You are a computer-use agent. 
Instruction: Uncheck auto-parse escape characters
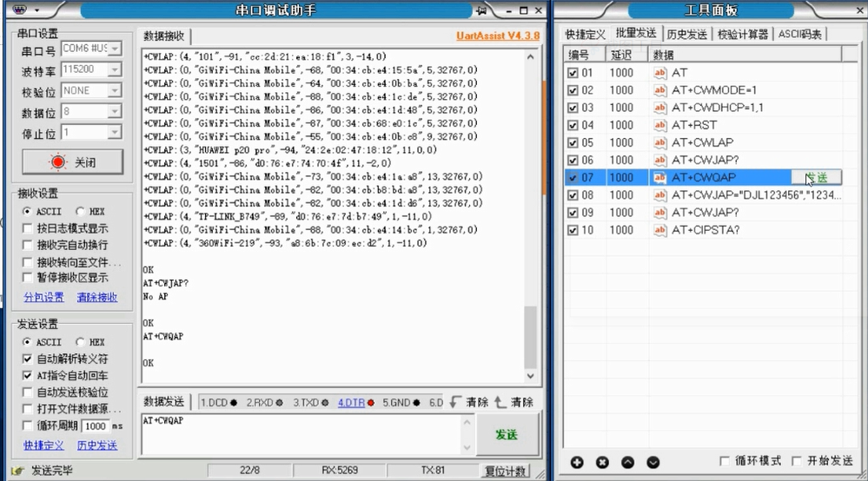click(27, 359)
